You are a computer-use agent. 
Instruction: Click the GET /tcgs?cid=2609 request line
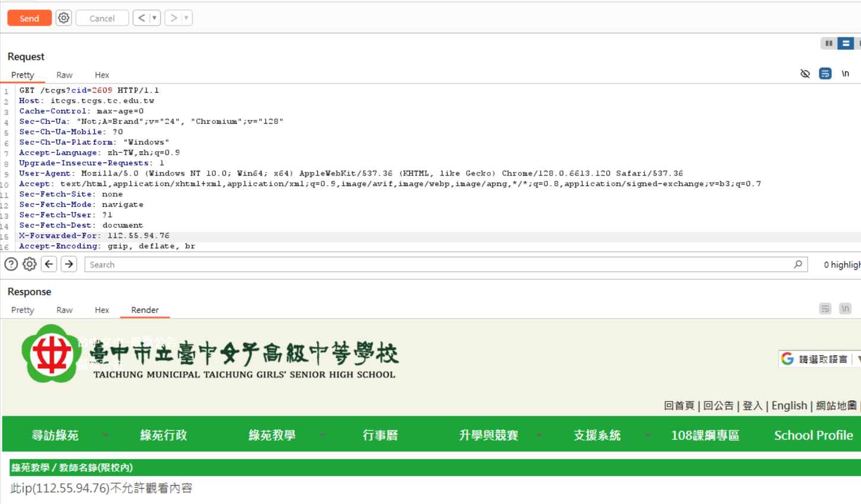89,91
